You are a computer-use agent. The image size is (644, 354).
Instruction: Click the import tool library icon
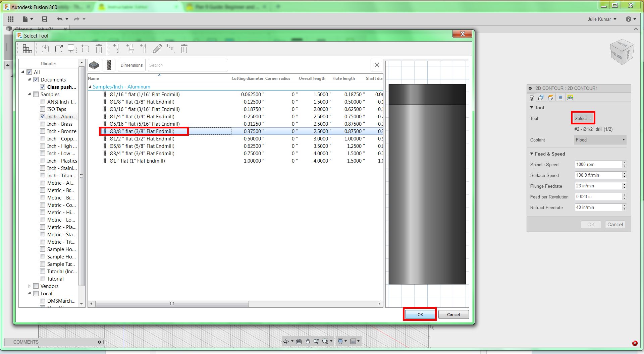45,49
